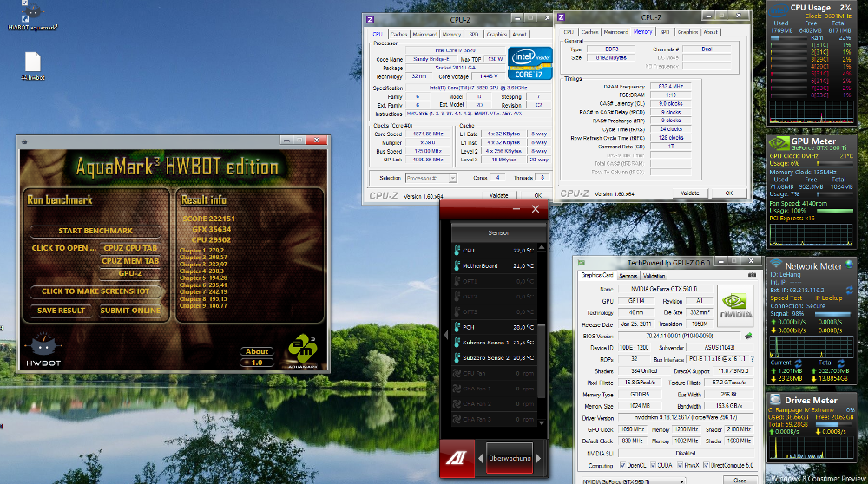This screenshot has height=484, width=868.
Task: Click CLICK TO MAKE SCREENSHOT button
Action: 95,291
